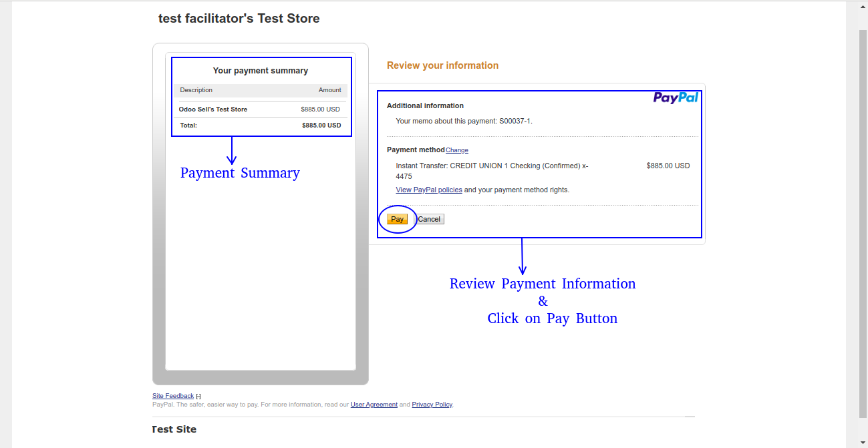Click the 'Your payment summary' heading
The height and width of the screenshot is (448, 868).
point(261,70)
